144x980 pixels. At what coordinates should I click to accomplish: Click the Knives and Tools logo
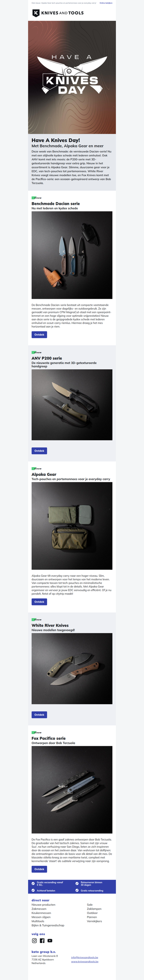(x=58, y=13)
